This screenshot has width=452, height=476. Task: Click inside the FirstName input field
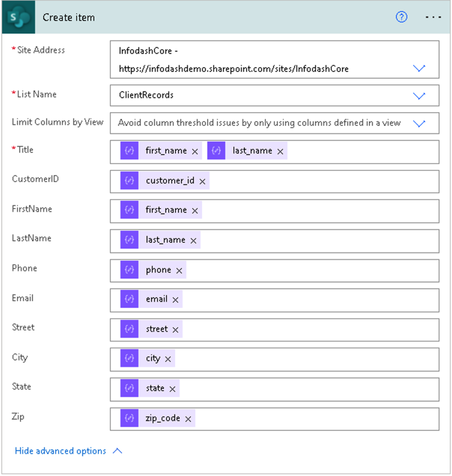pyautogui.click(x=275, y=211)
